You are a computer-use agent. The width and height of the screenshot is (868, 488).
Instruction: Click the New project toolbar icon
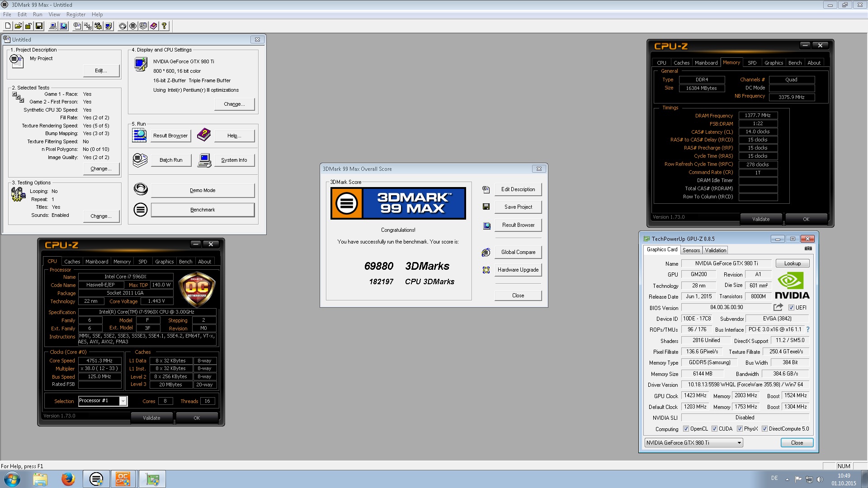pos(8,26)
